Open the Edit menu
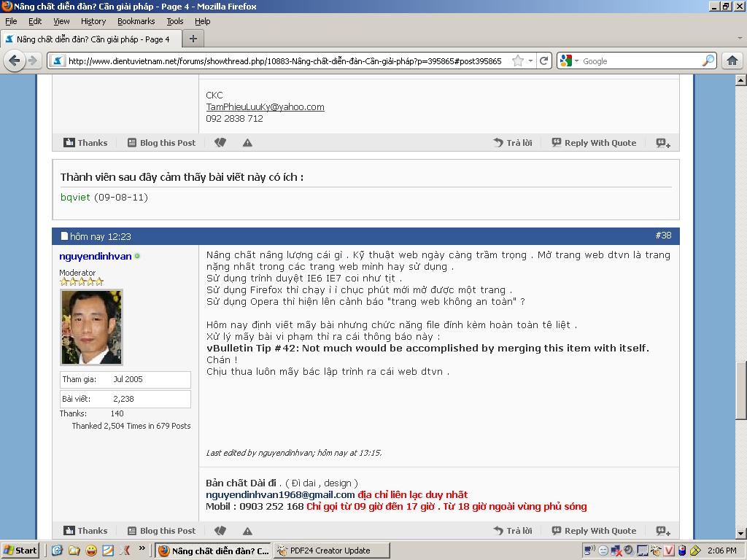The height and width of the screenshot is (560, 747). 35,21
